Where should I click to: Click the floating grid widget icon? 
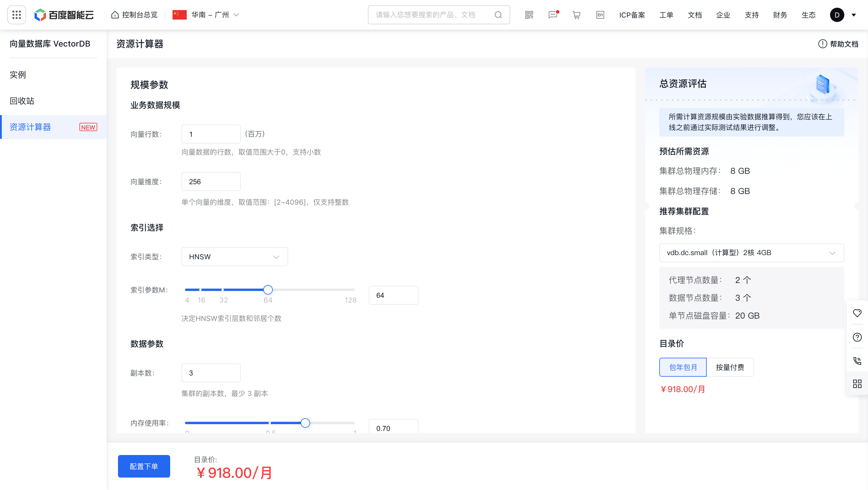pos(857,384)
